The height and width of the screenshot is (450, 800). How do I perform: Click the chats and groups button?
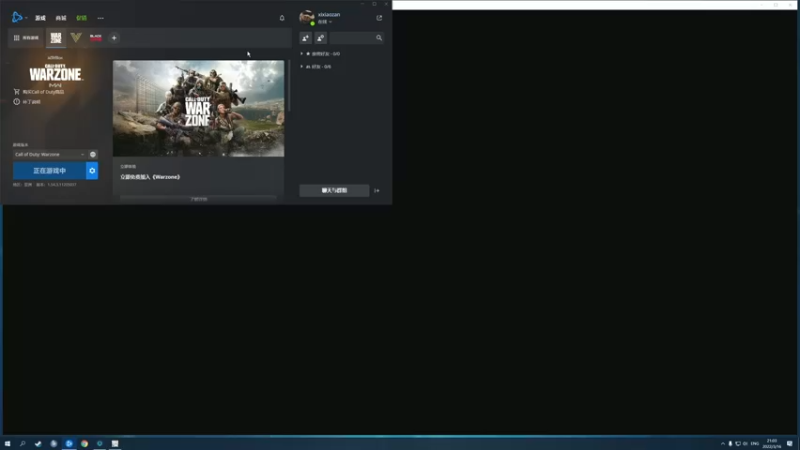point(334,190)
